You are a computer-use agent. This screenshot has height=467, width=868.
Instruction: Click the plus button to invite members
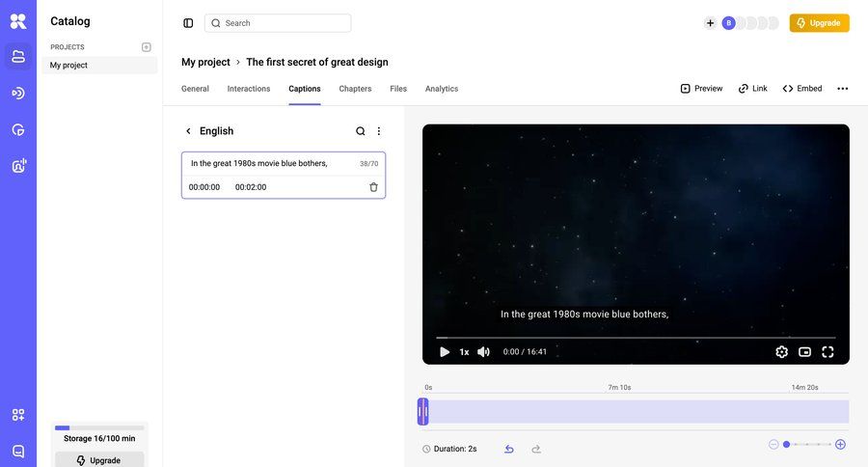(710, 23)
